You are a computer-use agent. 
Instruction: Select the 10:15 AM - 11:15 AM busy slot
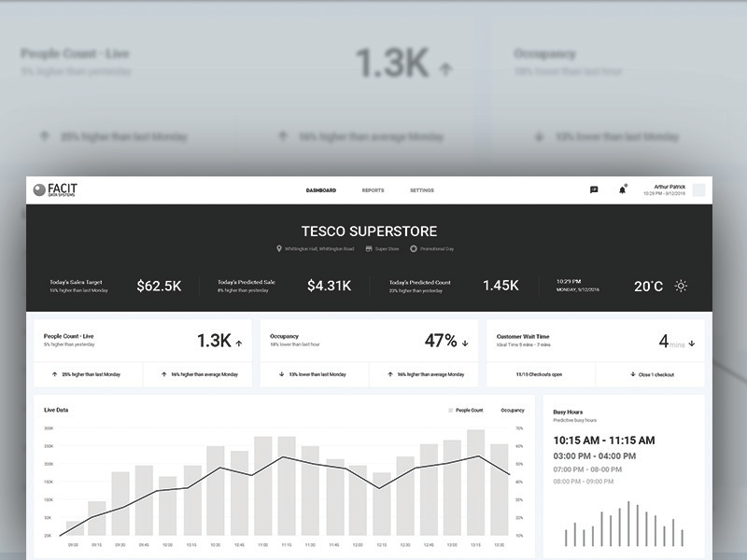604,441
